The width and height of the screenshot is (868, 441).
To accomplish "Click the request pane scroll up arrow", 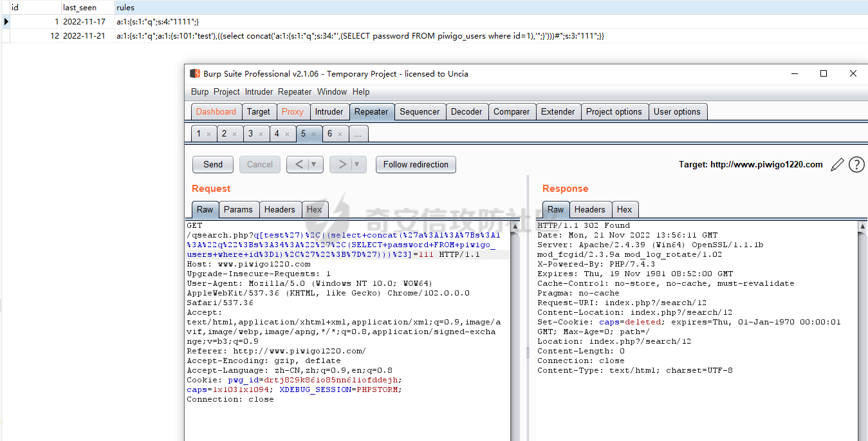I will [x=515, y=227].
